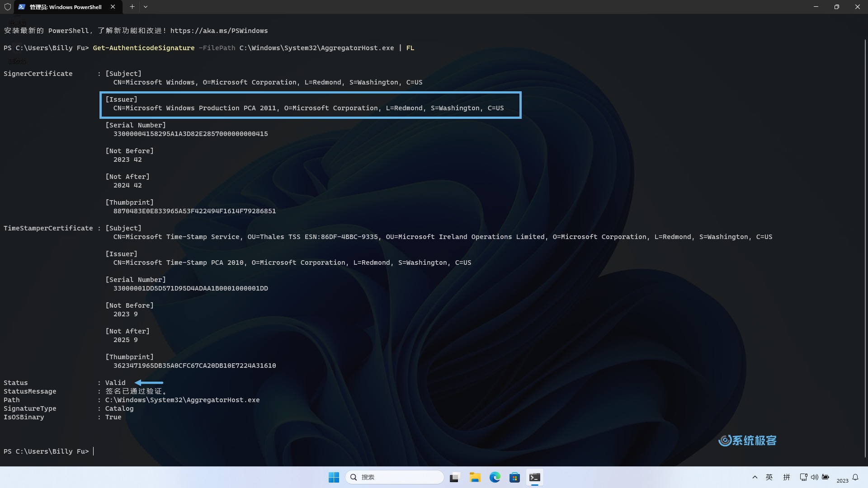Open the aka.ms/PSWindows link
The height and width of the screenshot is (488, 868).
[x=219, y=31]
